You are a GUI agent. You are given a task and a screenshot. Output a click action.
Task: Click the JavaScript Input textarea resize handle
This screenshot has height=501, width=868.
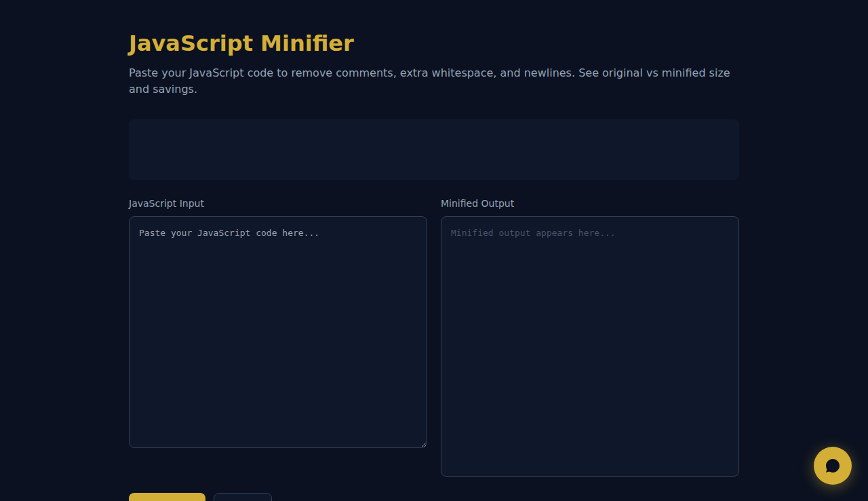coord(423,444)
